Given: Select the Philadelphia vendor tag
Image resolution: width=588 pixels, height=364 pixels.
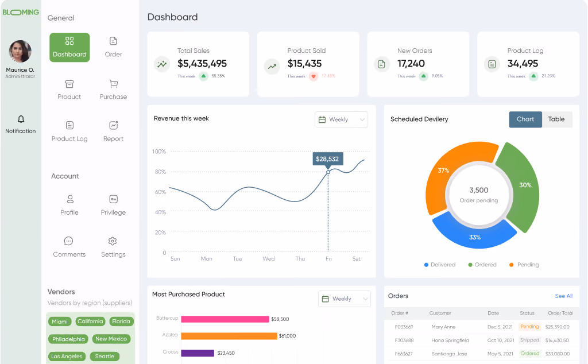Looking at the screenshot, I should 68,339.
